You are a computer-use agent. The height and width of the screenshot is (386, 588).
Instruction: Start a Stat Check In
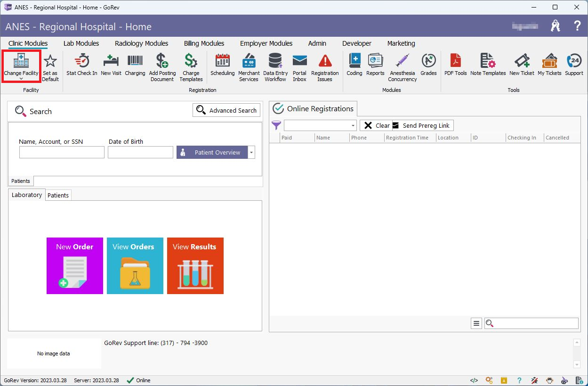82,65
